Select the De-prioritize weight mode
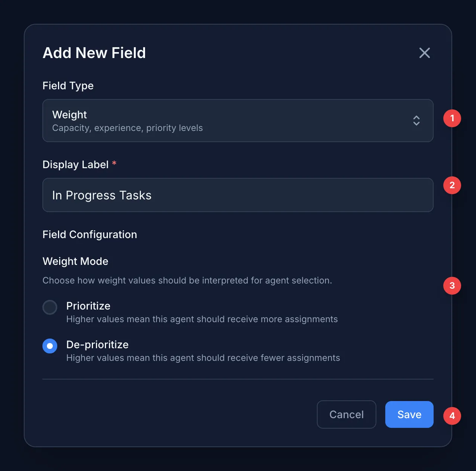This screenshot has width=476, height=471. click(49, 346)
